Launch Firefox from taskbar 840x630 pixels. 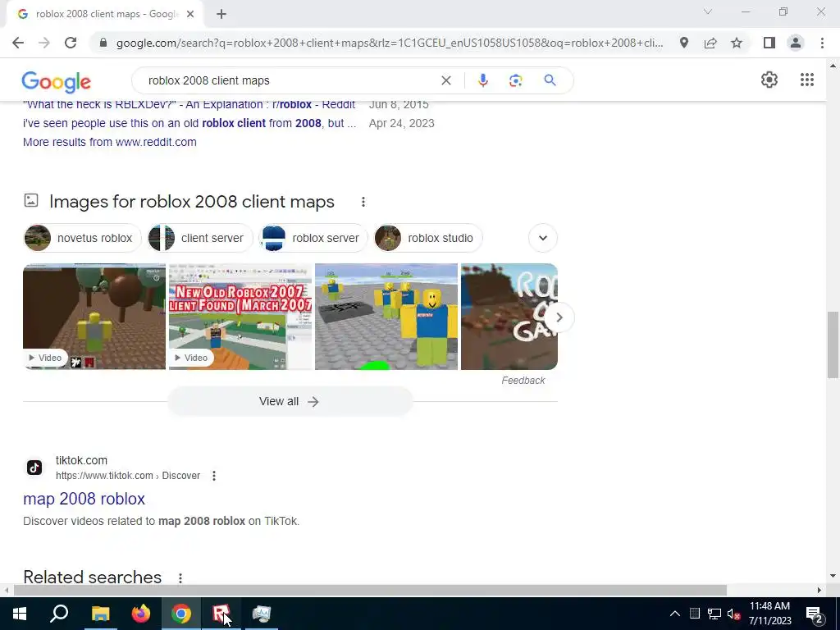[141, 614]
